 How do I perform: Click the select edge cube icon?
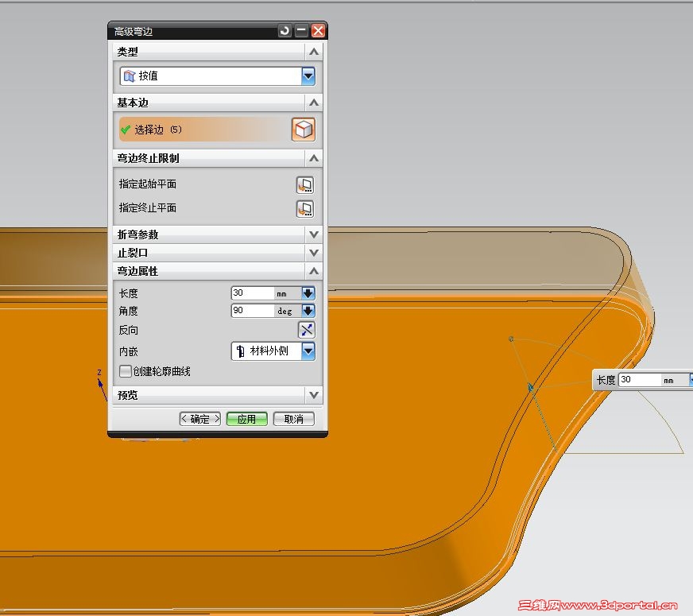point(304,130)
